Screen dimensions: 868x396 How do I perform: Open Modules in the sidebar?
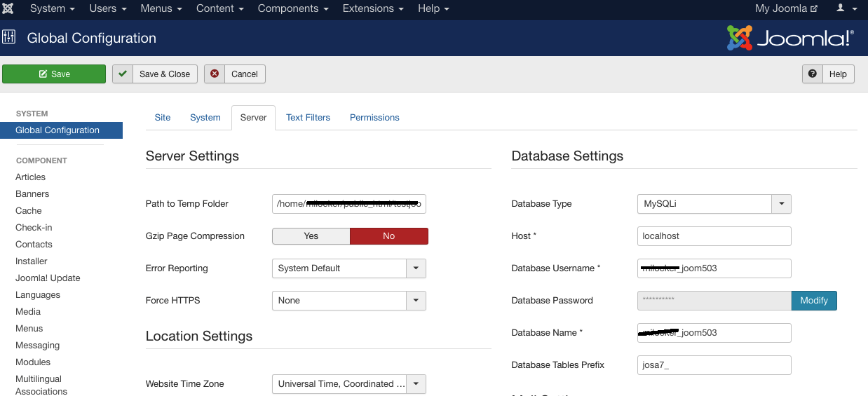click(33, 362)
